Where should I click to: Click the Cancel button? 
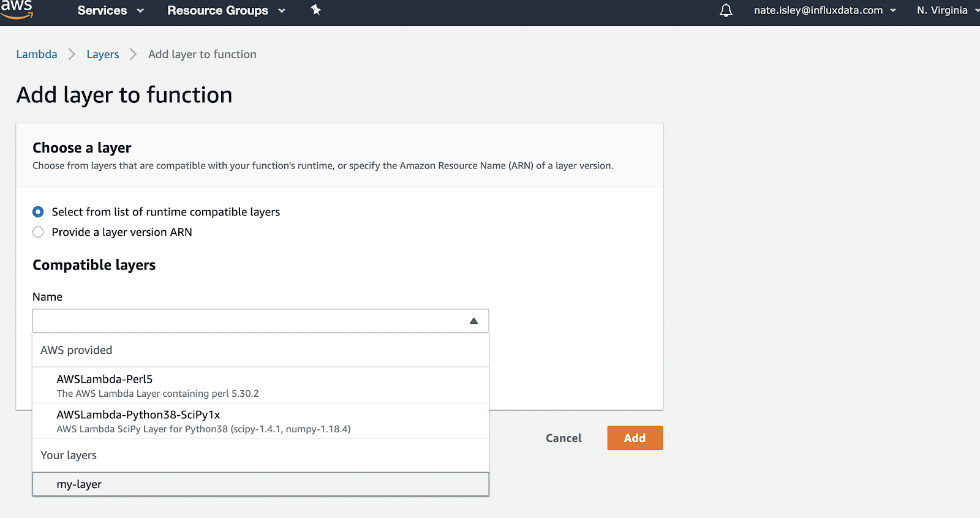pos(563,438)
